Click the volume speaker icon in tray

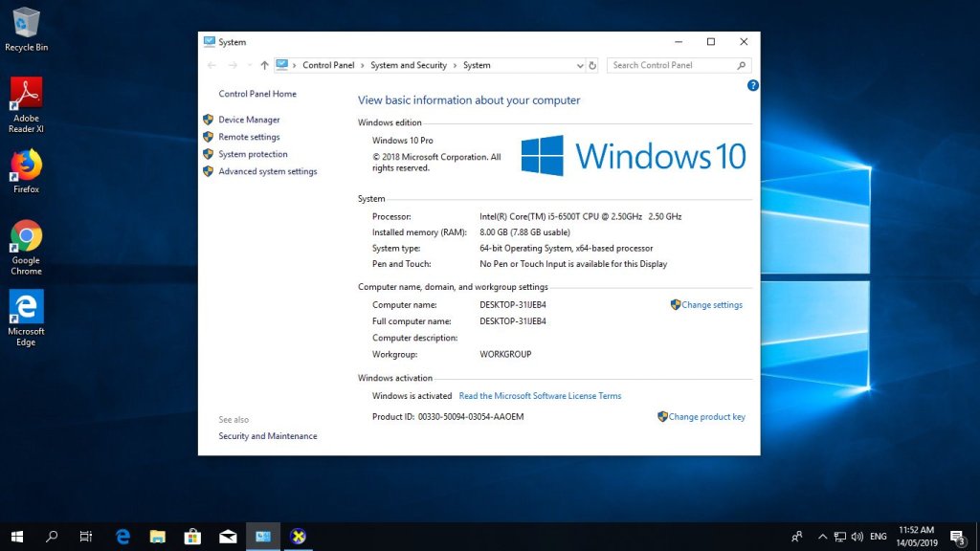click(857, 537)
